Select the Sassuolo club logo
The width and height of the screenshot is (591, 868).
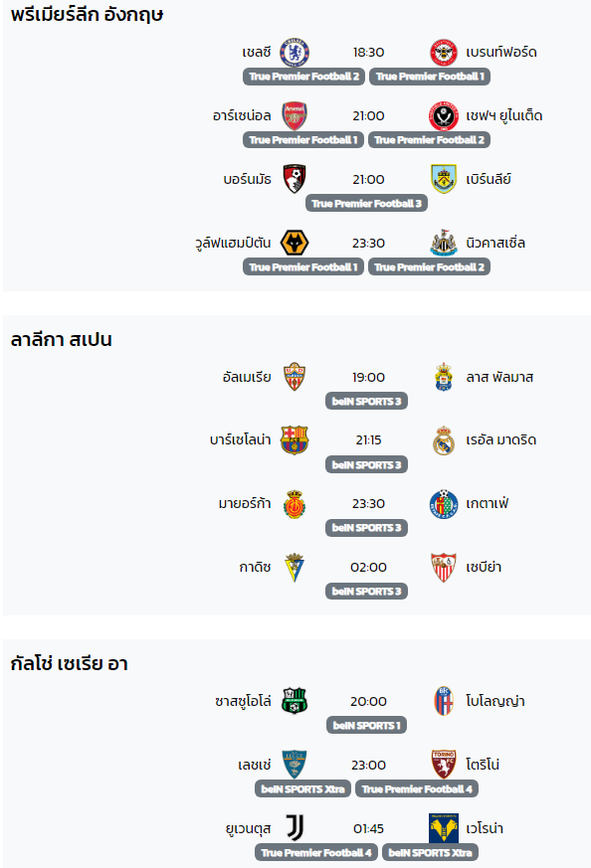(x=295, y=701)
